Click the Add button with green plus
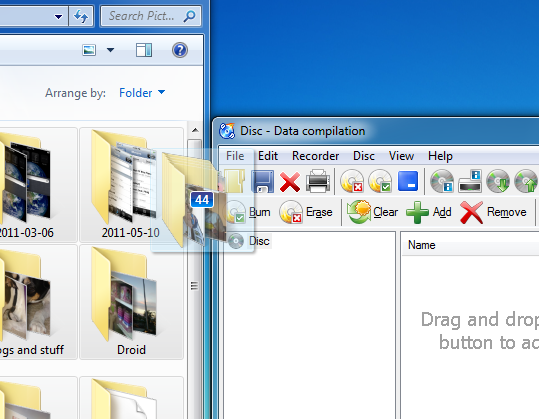This screenshot has width=539, height=419. pyautogui.click(x=429, y=212)
